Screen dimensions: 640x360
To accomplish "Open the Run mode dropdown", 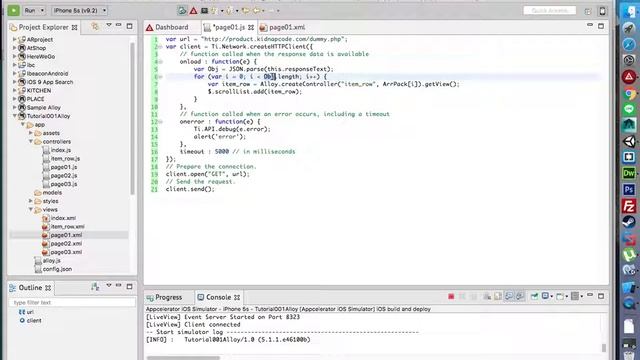I will click(34, 10).
